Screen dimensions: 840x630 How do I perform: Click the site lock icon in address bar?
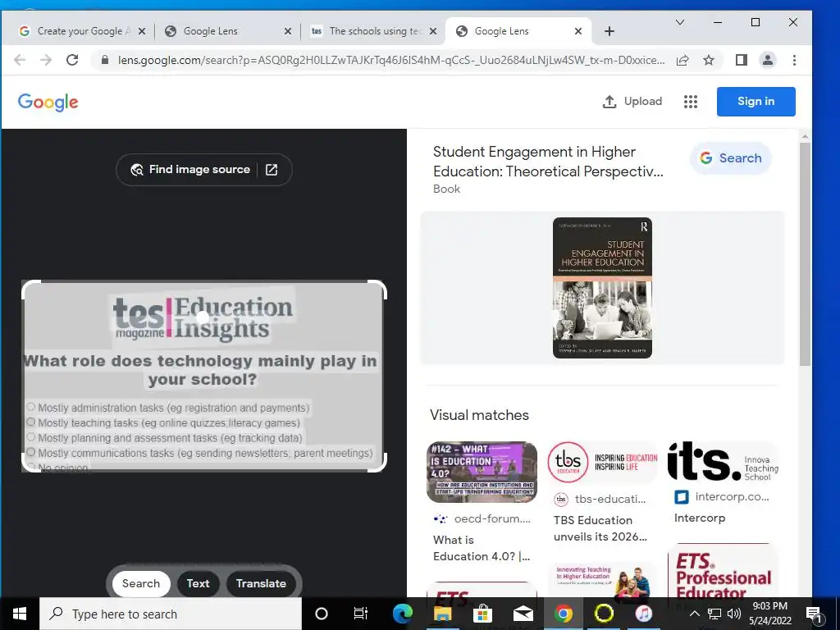tap(105, 60)
